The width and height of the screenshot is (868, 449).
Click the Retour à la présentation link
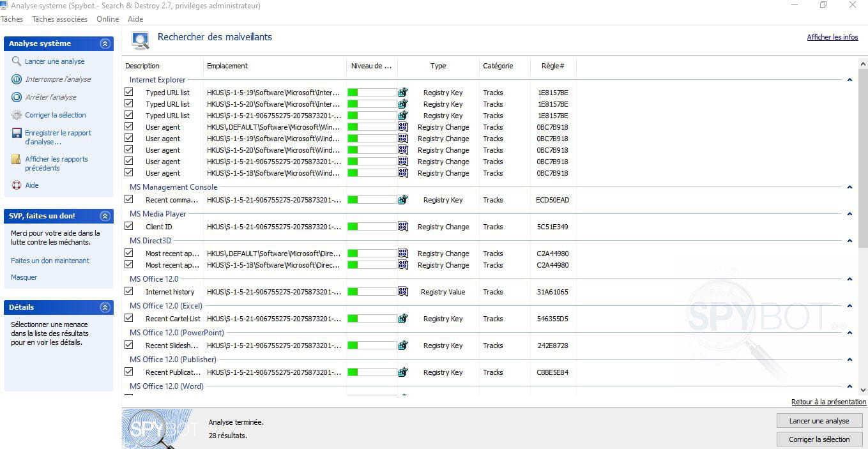click(x=828, y=402)
